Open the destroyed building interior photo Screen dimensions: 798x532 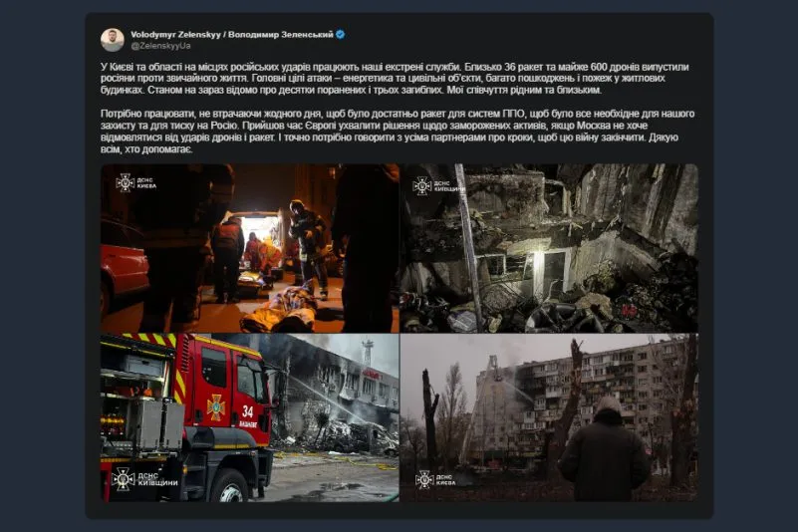point(548,248)
